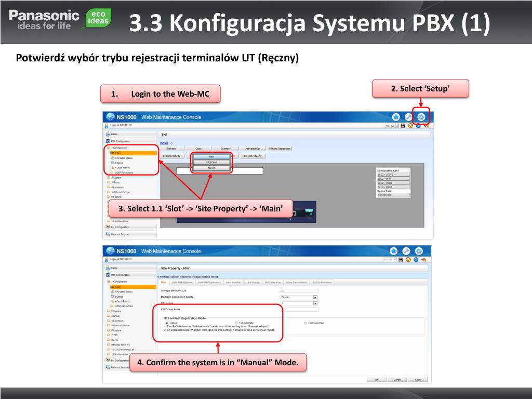Click the P2P Group Name input field
532x399 pixels.
(x=300, y=310)
